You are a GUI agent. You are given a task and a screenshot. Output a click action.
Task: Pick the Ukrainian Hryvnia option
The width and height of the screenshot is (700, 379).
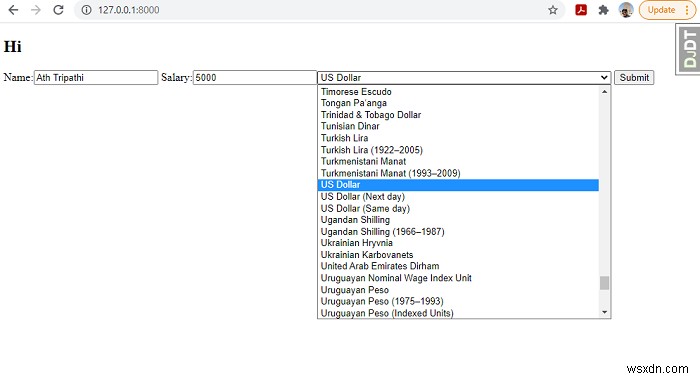coord(458,243)
